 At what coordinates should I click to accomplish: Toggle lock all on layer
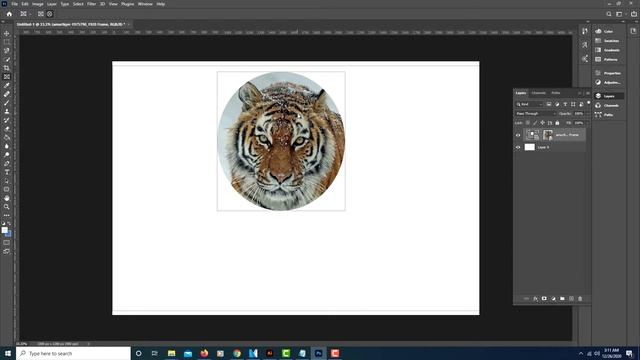557,123
